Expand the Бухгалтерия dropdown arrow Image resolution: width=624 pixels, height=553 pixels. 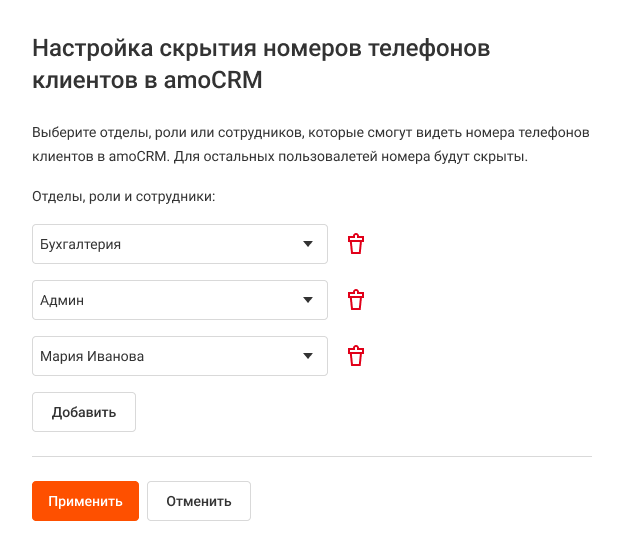(x=308, y=244)
